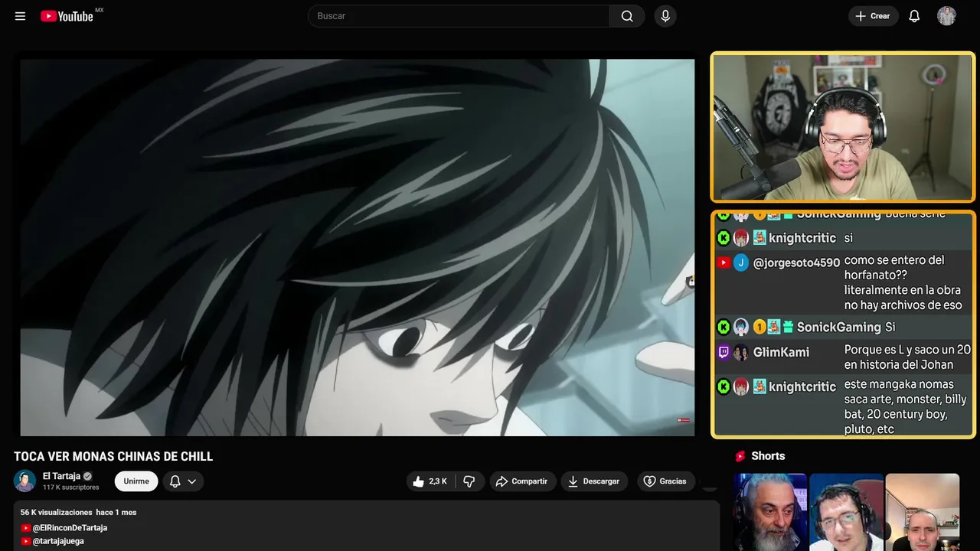Click the YouTube icon beside @jorgesoto4590
The width and height of the screenshot is (980, 551).
coord(724,262)
